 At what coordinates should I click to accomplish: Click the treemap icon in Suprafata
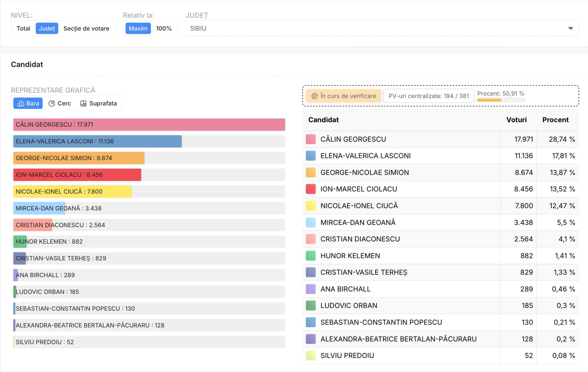coord(83,103)
